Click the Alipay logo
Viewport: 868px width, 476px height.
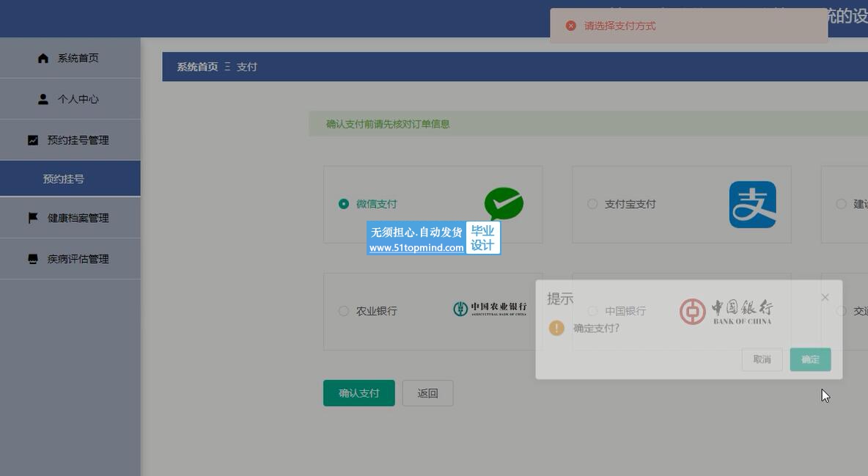coord(752,205)
